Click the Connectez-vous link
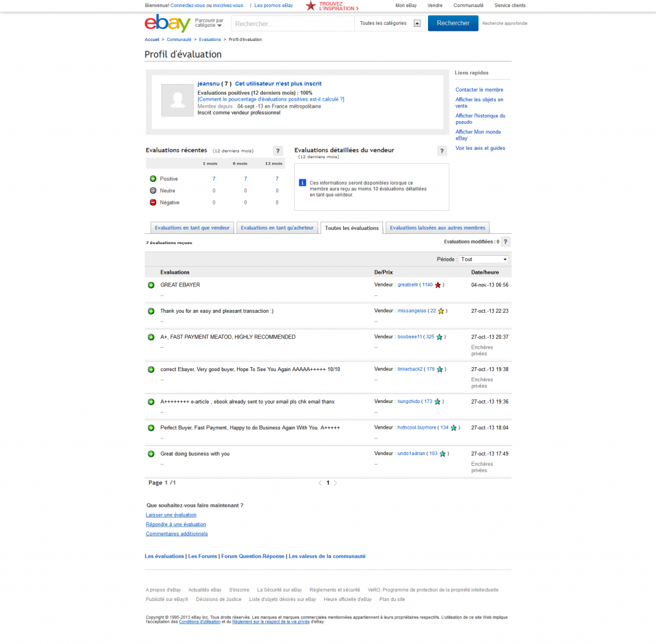This screenshot has width=656, height=644. (x=188, y=5)
